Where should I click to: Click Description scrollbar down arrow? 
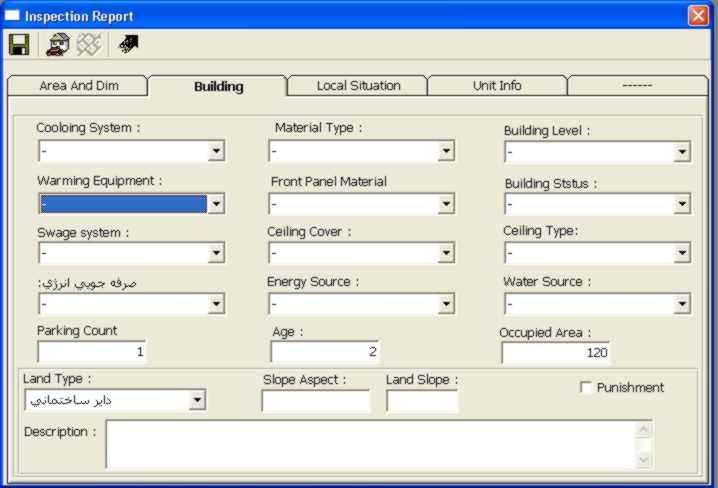point(644,459)
